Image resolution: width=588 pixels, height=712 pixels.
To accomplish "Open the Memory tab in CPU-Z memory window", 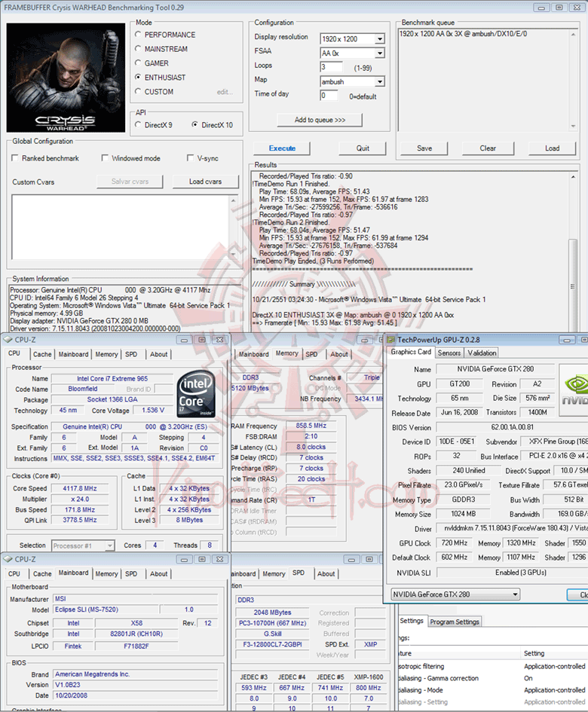I will 286,353.
